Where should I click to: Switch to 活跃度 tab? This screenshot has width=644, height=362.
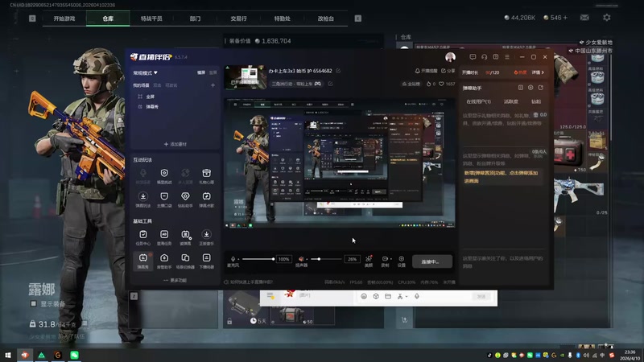coord(511,101)
